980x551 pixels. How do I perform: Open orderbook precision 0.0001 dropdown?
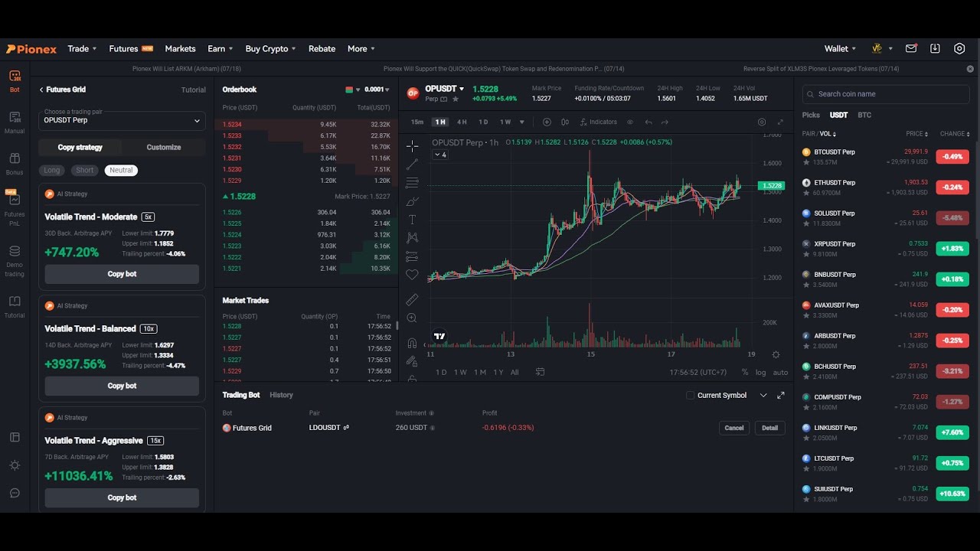click(377, 90)
